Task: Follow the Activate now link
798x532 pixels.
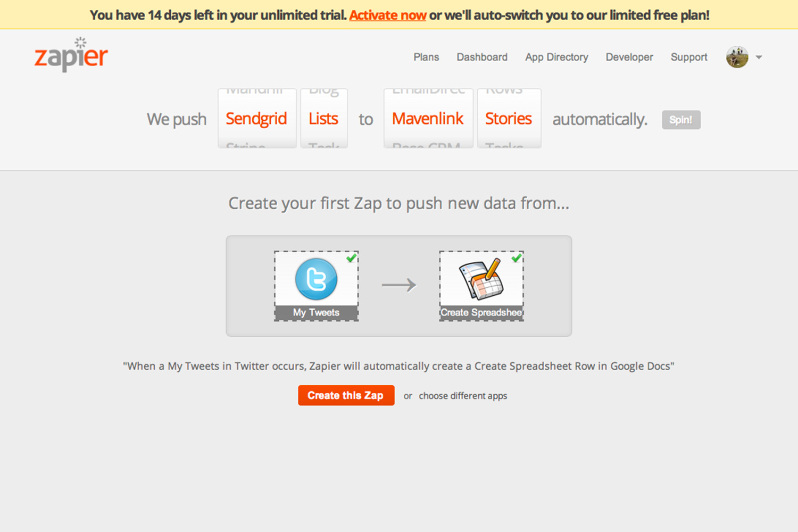Action: pos(388,15)
